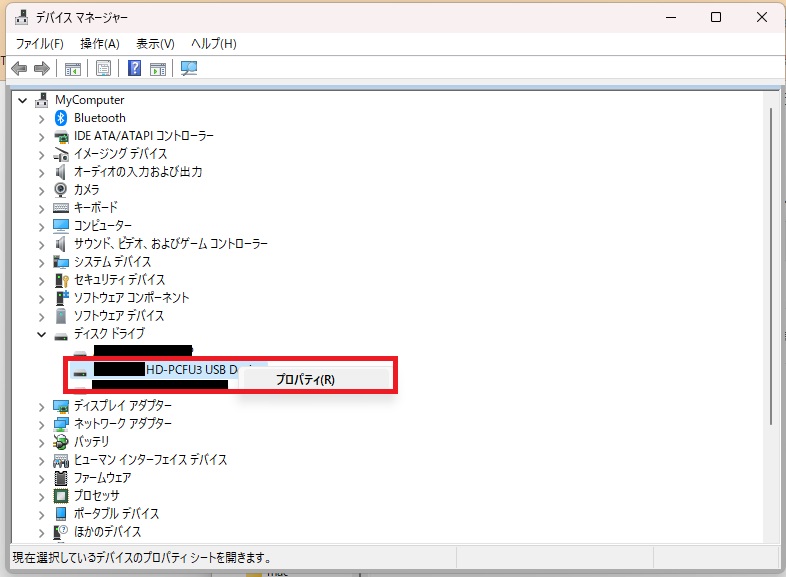Select the HD-PCFU3 USB Device entry
Image resolution: width=786 pixels, height=577 pixels.
(190, 370)
